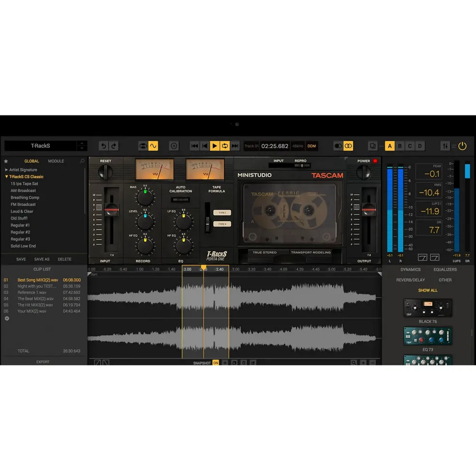Toggle AUTO CALIBRATION switch
476x476 pixels.
click(180, 200)
